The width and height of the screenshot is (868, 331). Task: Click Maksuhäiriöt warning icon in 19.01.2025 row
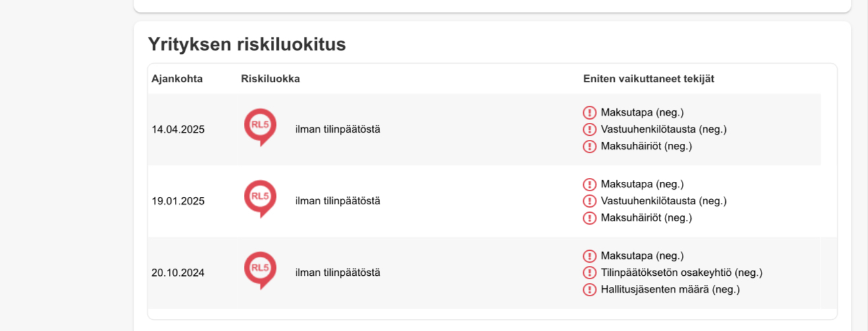click(x=590, y=218)
